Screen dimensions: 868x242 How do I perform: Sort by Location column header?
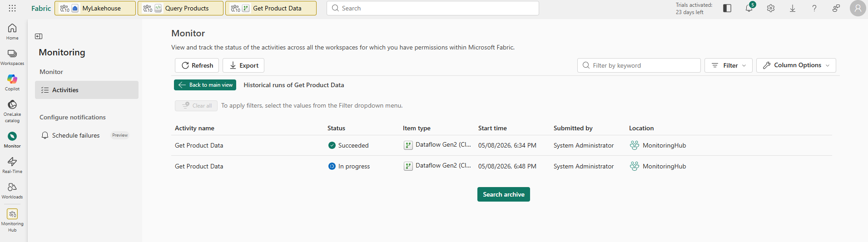pos(641,128)
